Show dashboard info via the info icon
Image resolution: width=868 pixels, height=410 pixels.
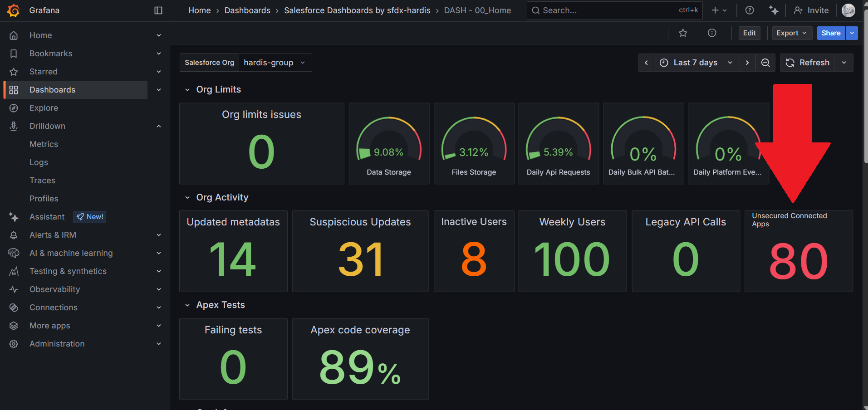pyautogui.click(x=711, y=33)
